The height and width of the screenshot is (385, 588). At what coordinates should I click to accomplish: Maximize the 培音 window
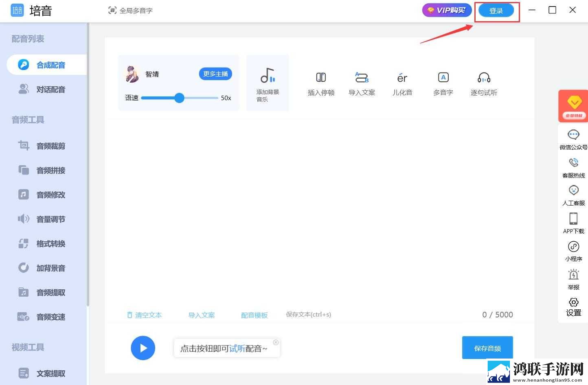pos(552,10)
